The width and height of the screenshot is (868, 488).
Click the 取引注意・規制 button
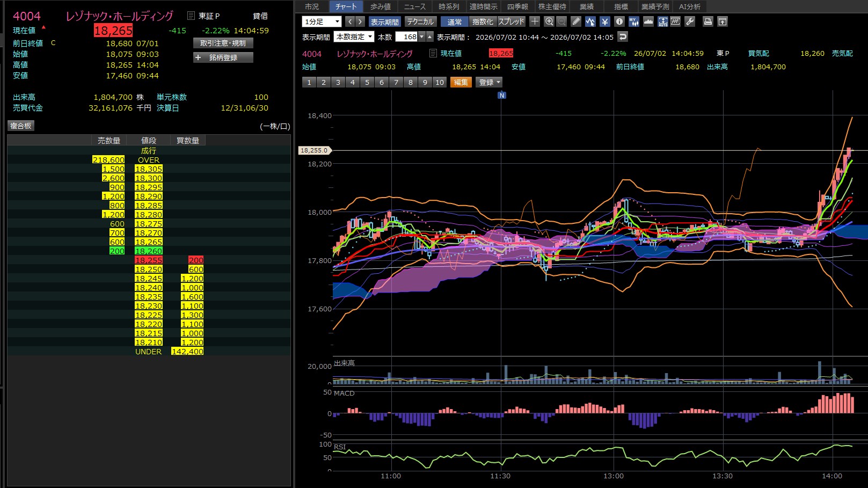click(x=223, y=43)
